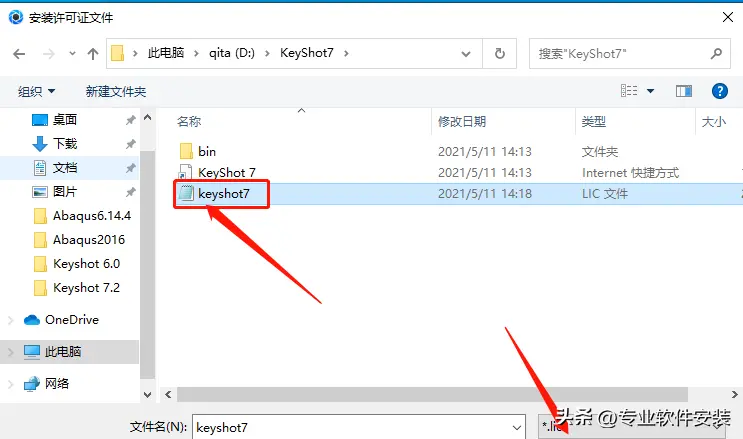Toggle the preview pane icon

click(x=683, y=91)
